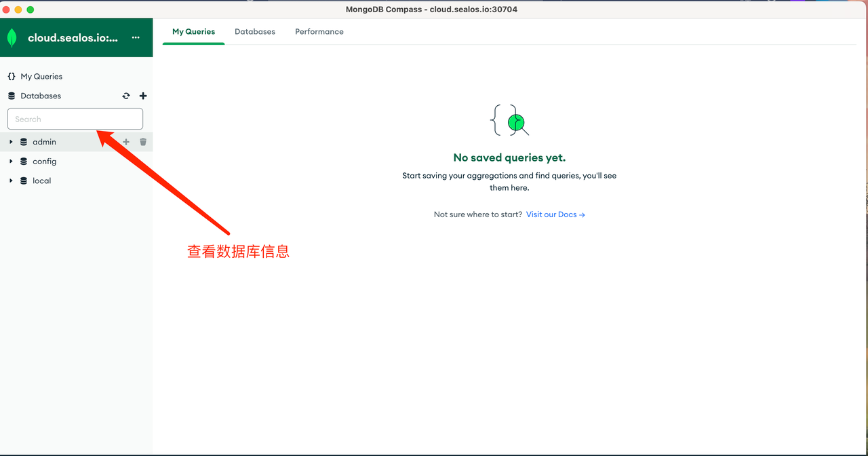Image resolution: width=868 pixels, height=456 pixels.
Task: Click the MongoDB leaf logo icon
Action: pos(12,38)
